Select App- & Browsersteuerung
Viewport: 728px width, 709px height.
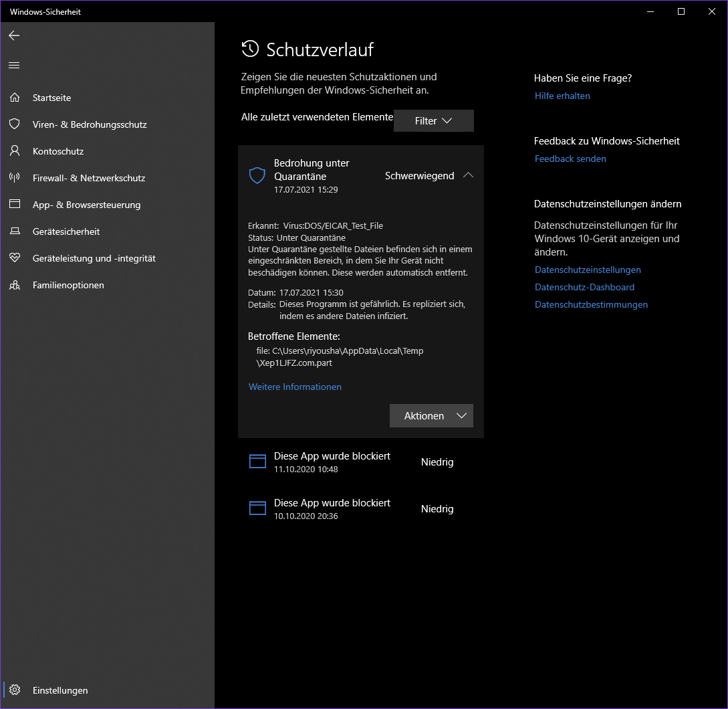click(x=107, y=205)
